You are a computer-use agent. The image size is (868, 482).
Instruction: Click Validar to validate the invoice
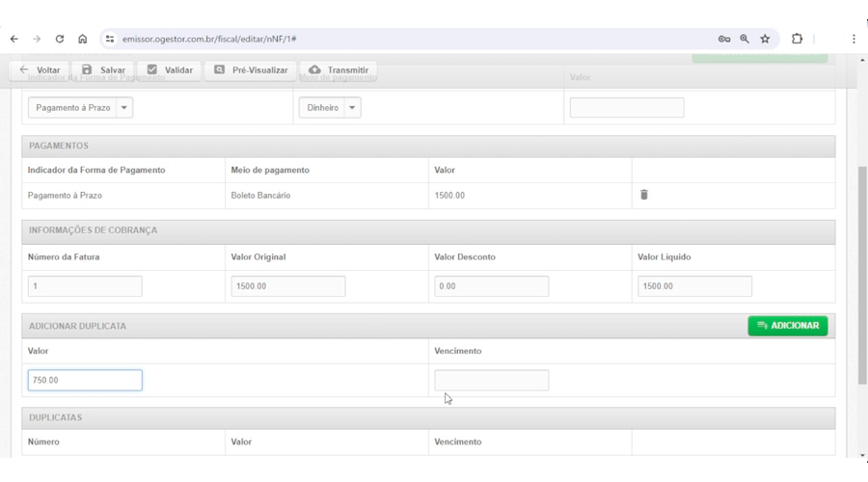169,70
